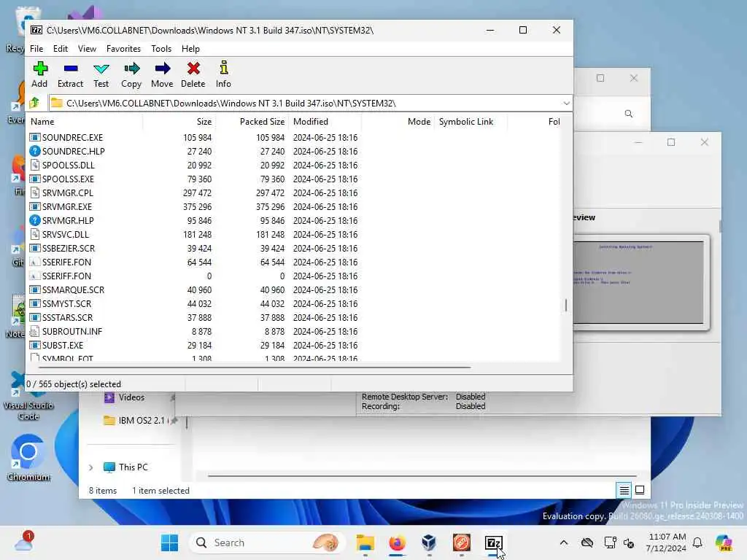Click the taskbar Search box

pyautogui.click(x=267, y=542)
